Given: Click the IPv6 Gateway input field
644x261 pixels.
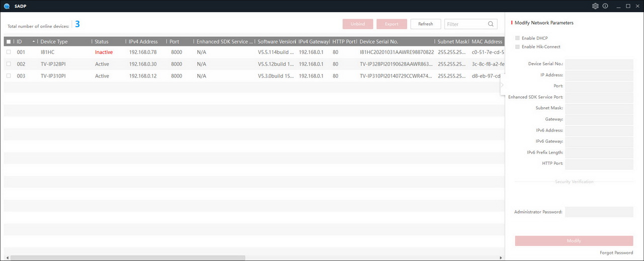Looking at the screenshot, I should click(x=599, y=142).
